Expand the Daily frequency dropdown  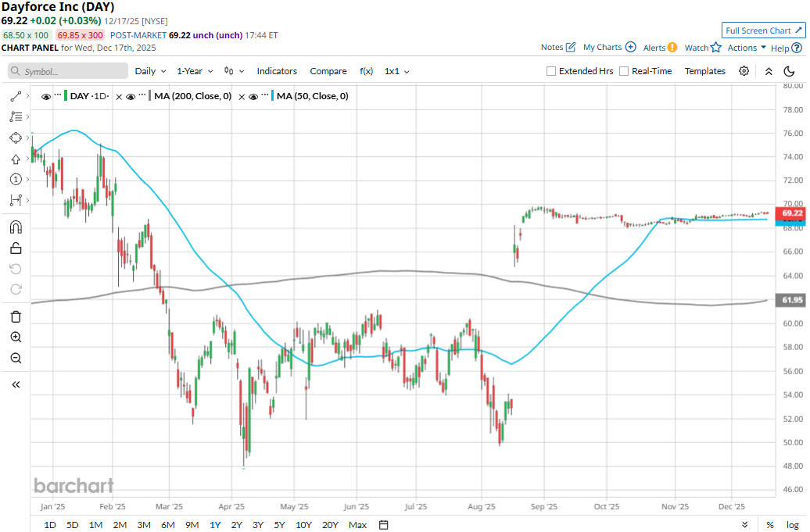(x=150, y=71)
